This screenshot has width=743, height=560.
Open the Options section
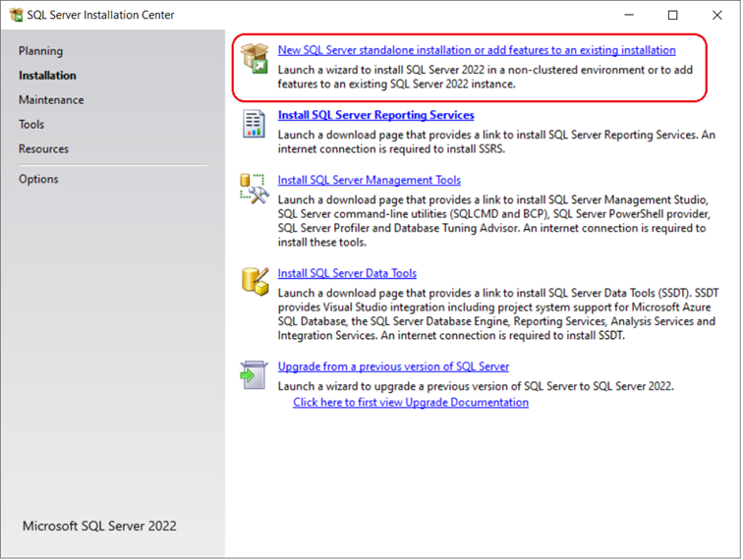pos(38,179)
